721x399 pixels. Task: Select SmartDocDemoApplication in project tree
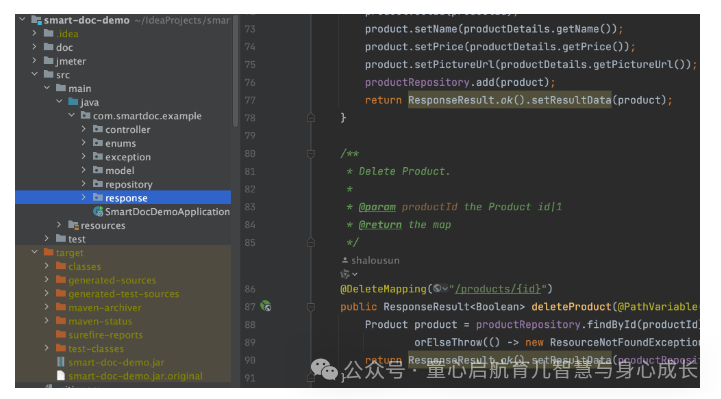[x=167, y=211]
